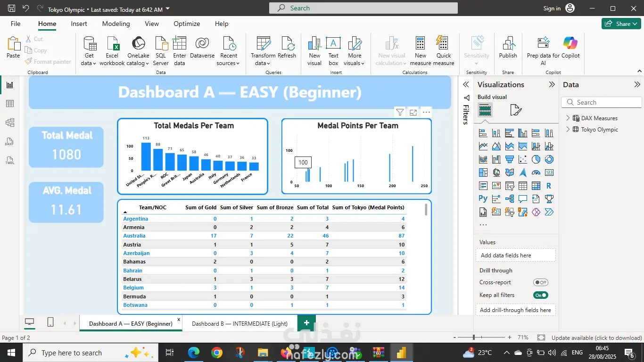Viewport: 644px width, 362px height.
Task: Open Model view in the left sidebar
Action: tap(10, 123)
